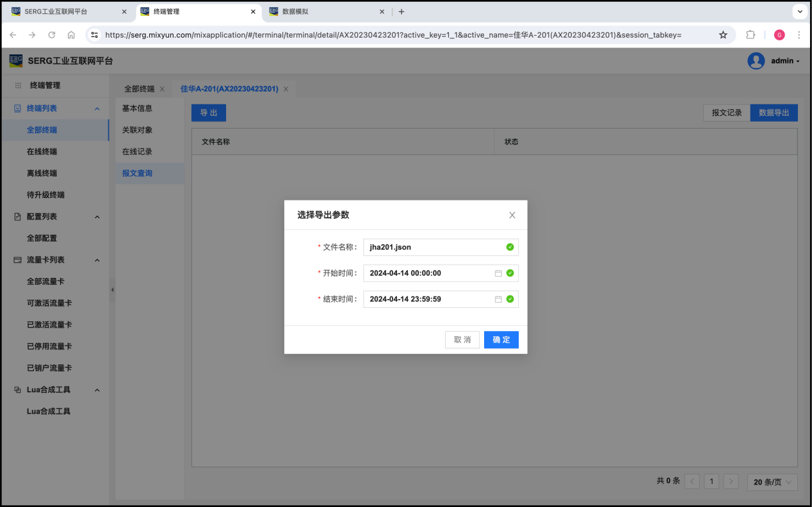
Task: Confirm export with the 确定 button
Action: tap(501, 340)
